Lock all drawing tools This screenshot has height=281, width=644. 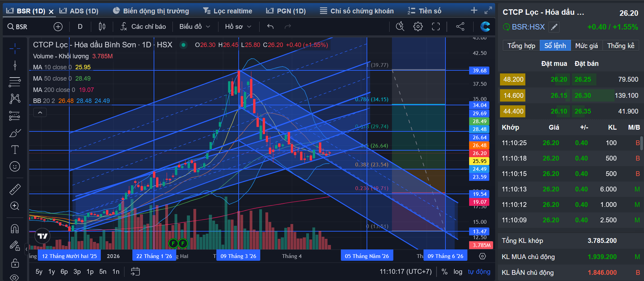click(15, 263)
